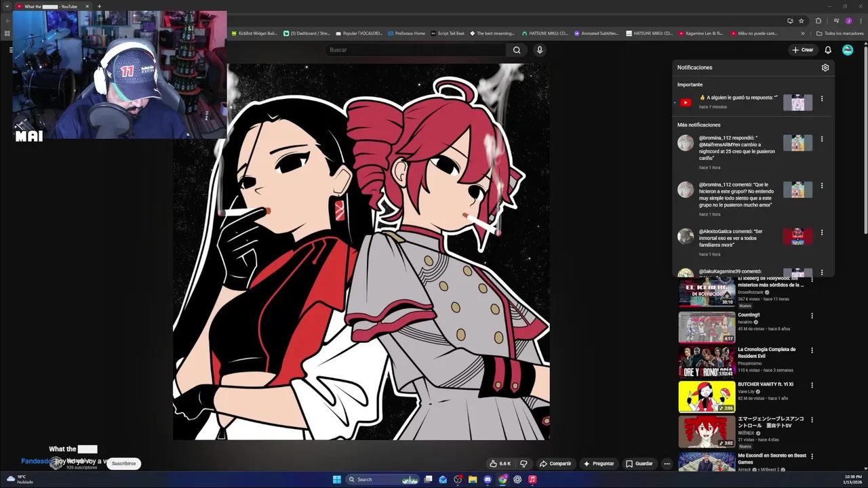
Task: Click the Preguntar button
Action: pyautogui.click(x=598, y=464)
